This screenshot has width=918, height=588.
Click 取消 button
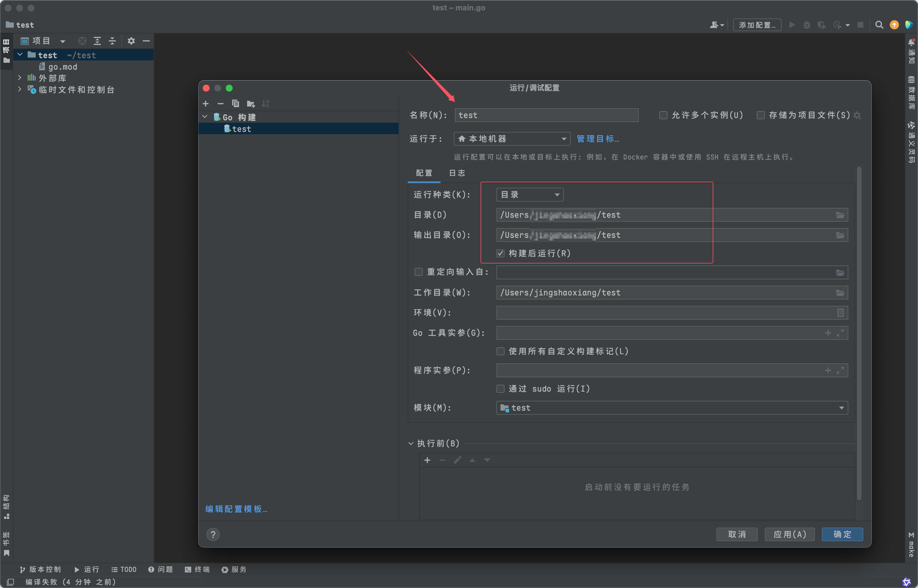tap(737, 534)
